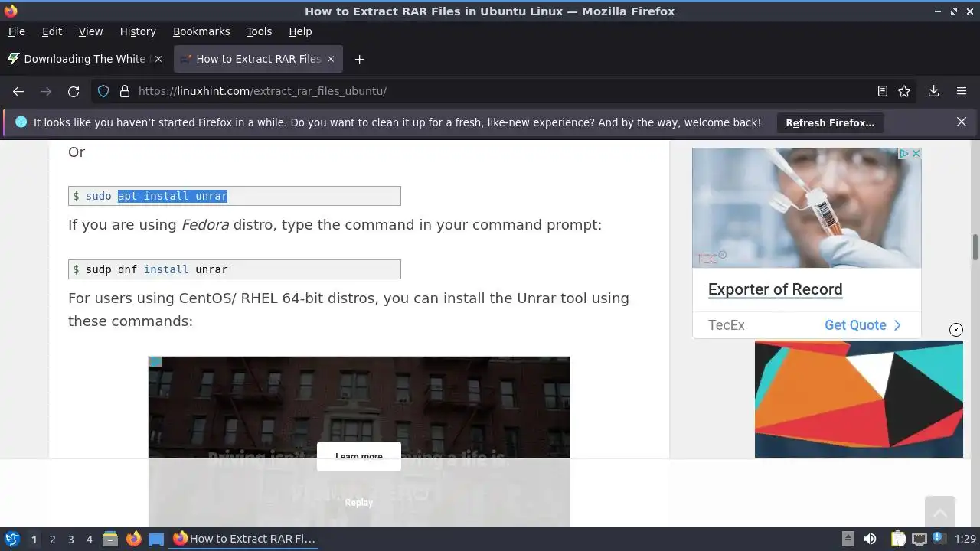Close the floating colorful ad

point(956,330)
